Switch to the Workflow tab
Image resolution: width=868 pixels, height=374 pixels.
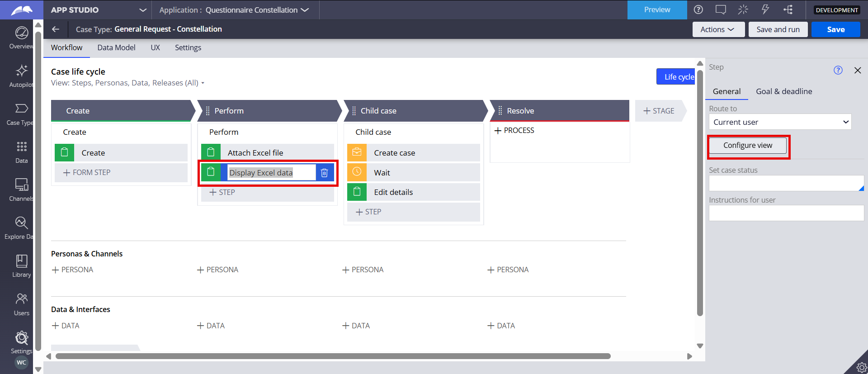[66, 47]
